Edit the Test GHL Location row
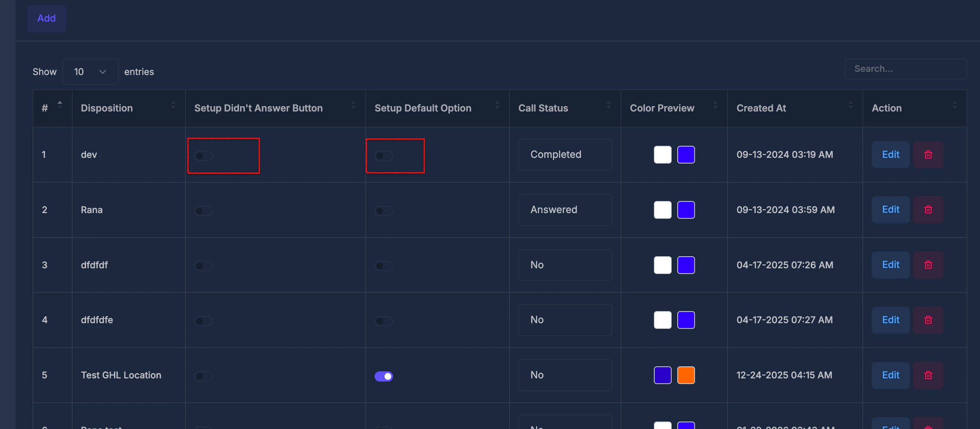This screenshot has height=429, width=980. pyautogui.click(x=890, y=375)
